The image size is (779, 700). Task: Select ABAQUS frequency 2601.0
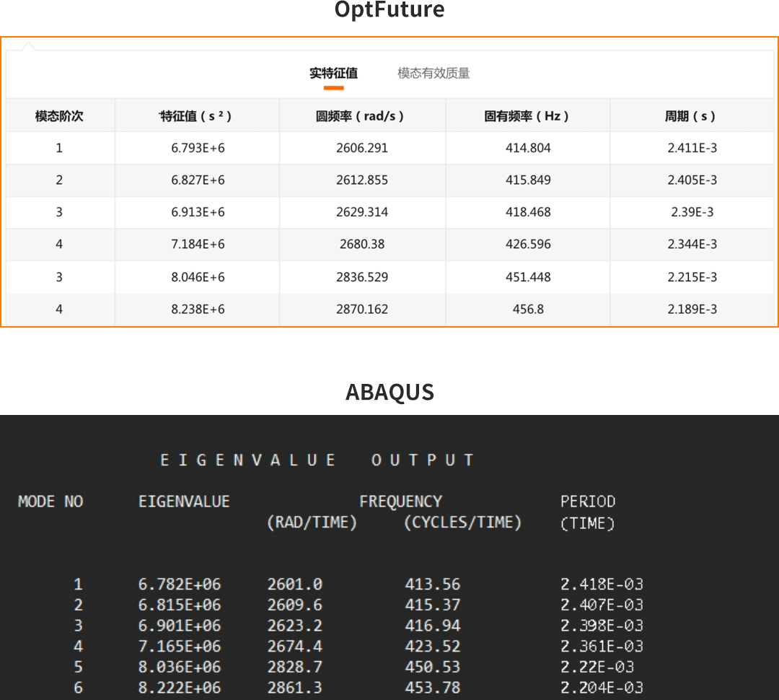tap(295, 584)
